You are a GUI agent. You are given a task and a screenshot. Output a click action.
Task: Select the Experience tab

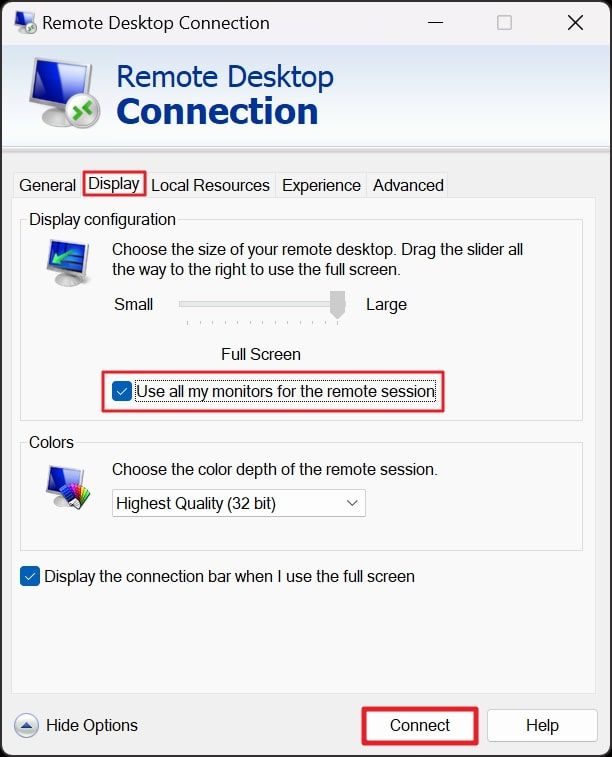point(321,185)
